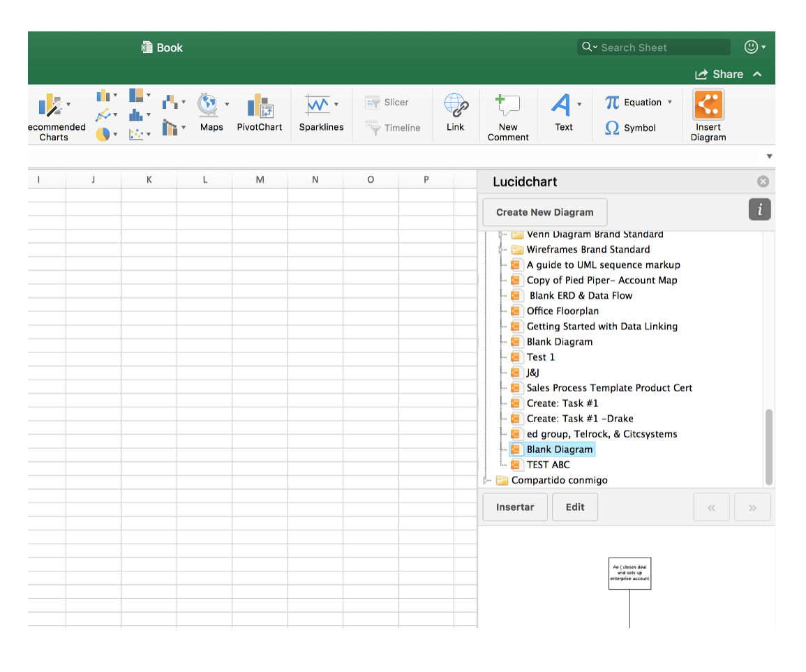Select 'Getting Started with Data Linking'

coord(602,327)
